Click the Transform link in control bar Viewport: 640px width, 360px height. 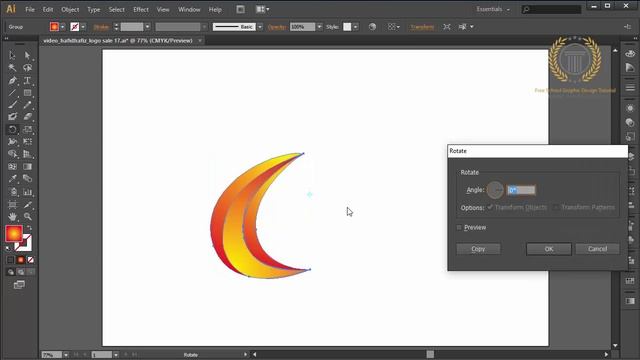click(422, 27)
